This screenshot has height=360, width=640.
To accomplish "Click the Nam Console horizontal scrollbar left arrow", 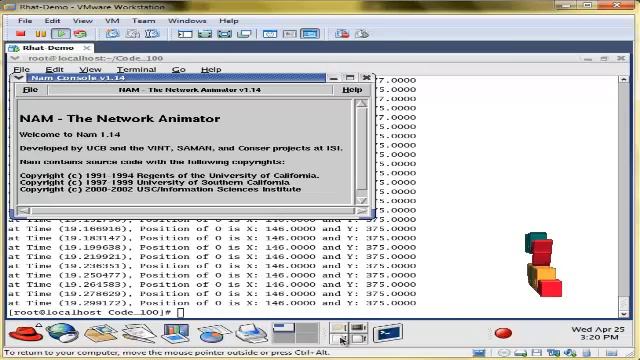I will point(23,211).
